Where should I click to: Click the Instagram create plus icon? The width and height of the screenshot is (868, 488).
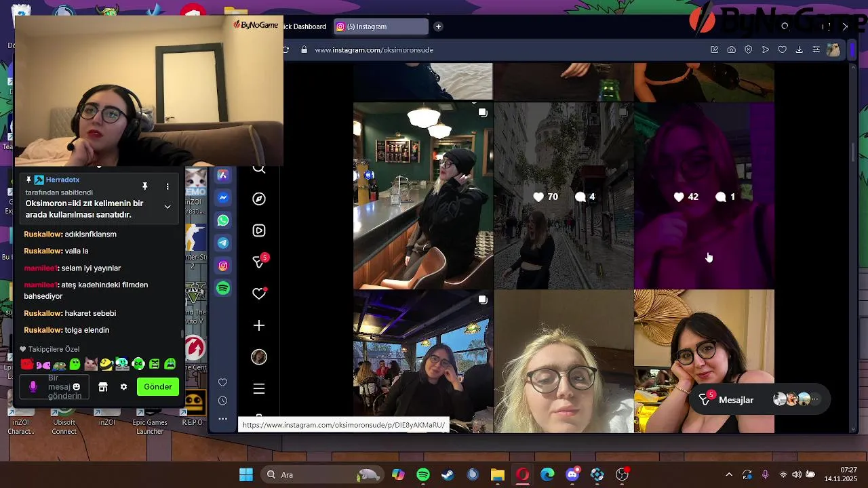point(259,325)
